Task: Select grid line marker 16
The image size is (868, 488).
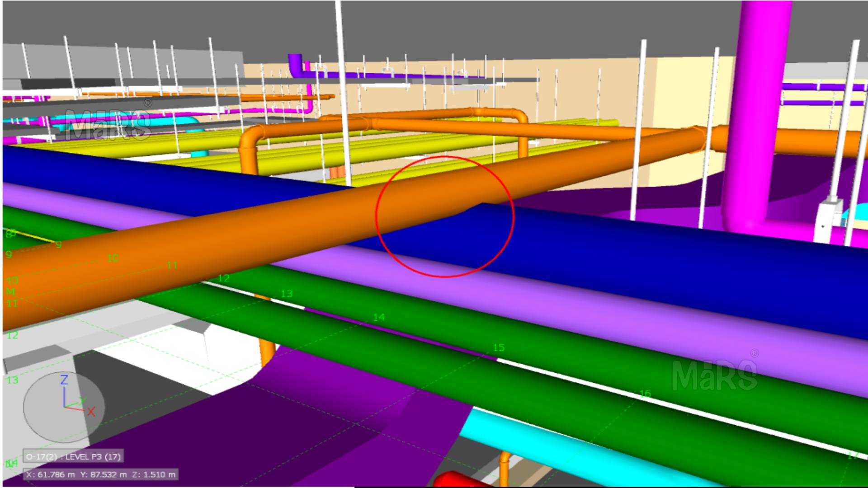Action: pos(645,394)
